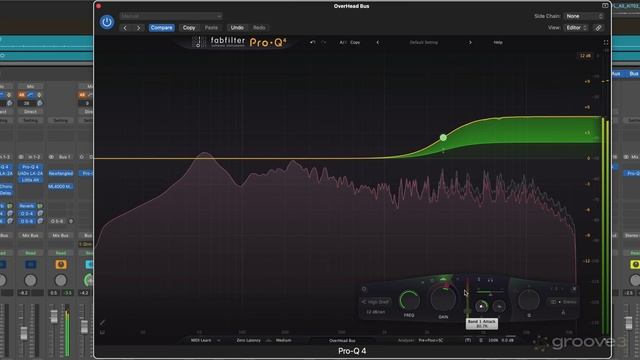Open the View Editor dropdown

(x=576, y=28)
